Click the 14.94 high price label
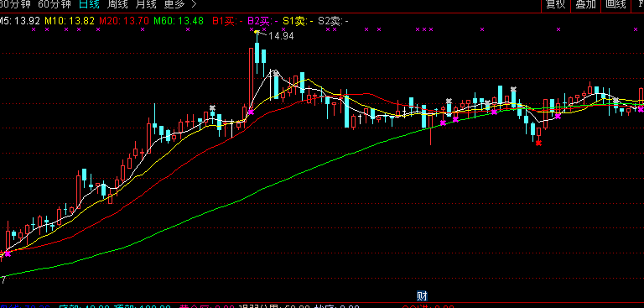Screen dimensions: 644x308 [282, 36]
